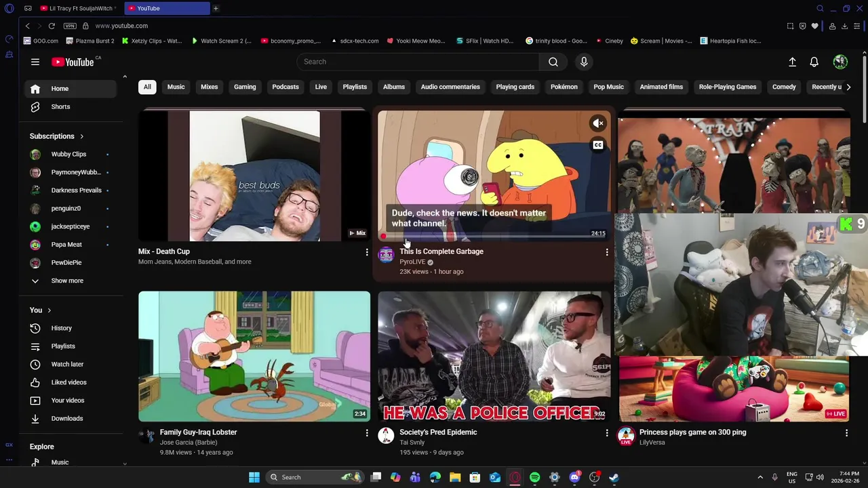Open Society's Pred Epidemic thumbnail
Screen dimensions: 868x488
click(494, 357)
